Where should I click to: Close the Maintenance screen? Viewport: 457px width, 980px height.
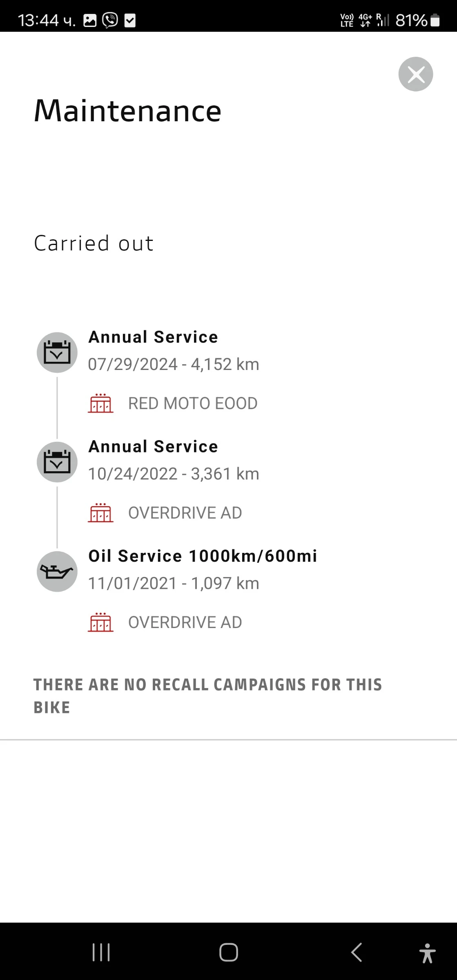[x=415, y=74]
